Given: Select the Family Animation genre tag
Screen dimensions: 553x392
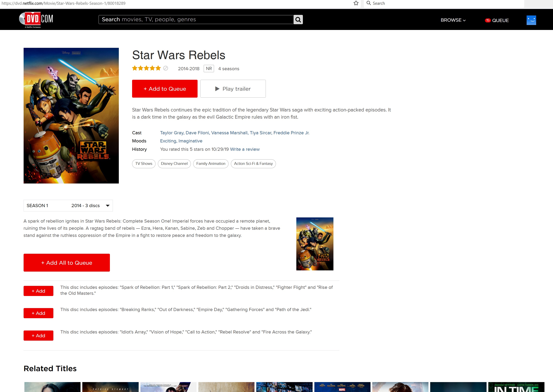Looking at the screenshot, I should point(211,164).
